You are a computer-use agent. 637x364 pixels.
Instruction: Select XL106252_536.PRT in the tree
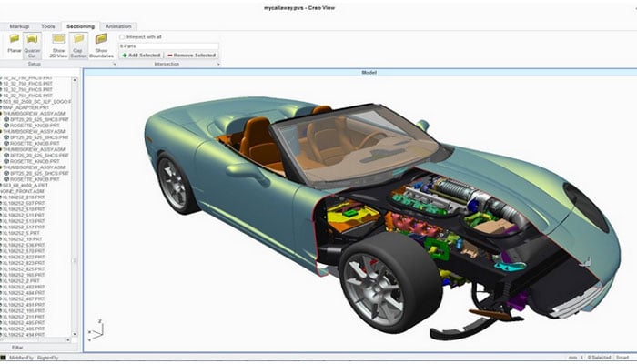[x=24, y=246]
